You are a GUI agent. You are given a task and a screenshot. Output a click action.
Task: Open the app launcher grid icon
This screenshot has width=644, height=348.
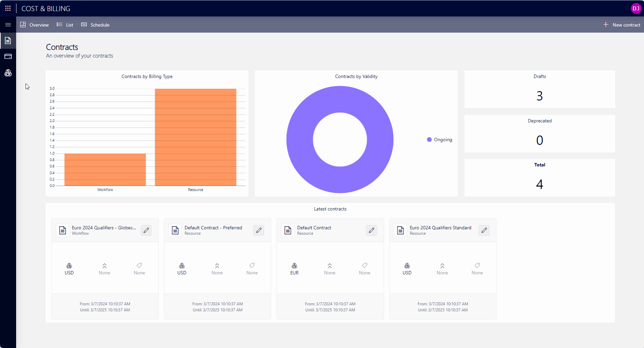click(x=8, y=8)
